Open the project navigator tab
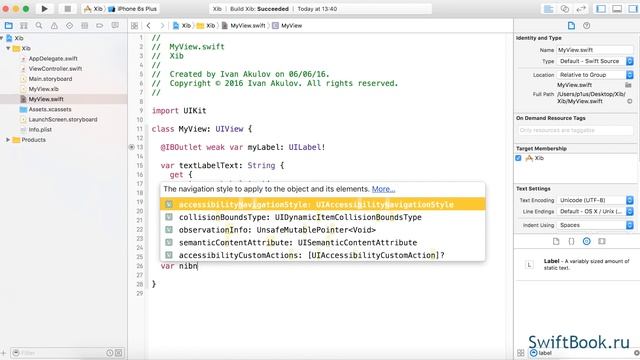Screen dimensions: 640x360 9,26
